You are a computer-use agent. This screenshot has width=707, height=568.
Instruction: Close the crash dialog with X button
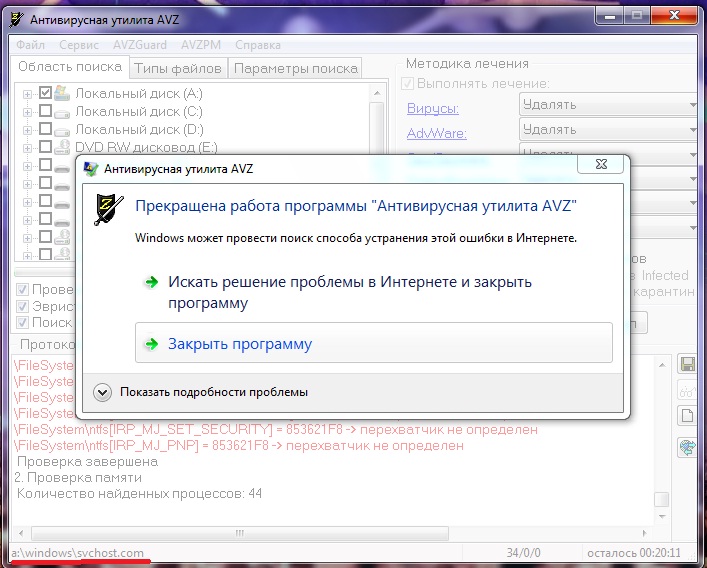[601, 164]
